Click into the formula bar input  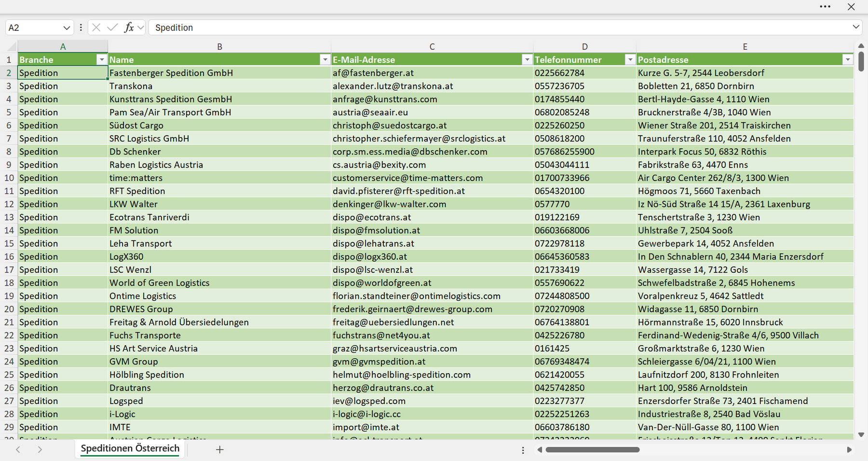[x=500, y=28]
